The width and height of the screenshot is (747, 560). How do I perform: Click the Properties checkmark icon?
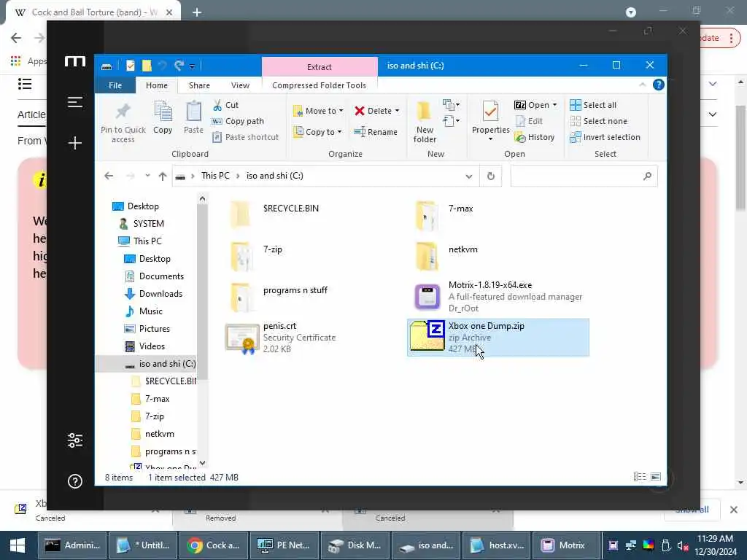490,111
